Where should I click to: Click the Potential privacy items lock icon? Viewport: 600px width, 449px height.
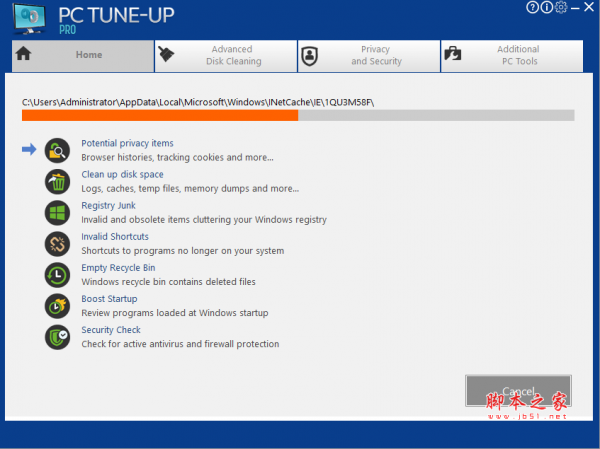tap(57, 150)
